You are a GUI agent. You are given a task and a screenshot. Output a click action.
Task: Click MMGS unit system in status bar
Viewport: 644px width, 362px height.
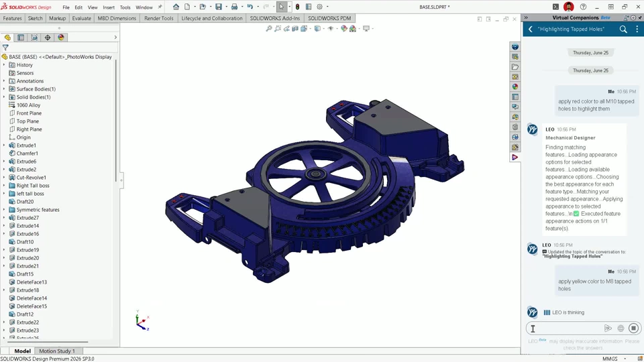point(610,359)
